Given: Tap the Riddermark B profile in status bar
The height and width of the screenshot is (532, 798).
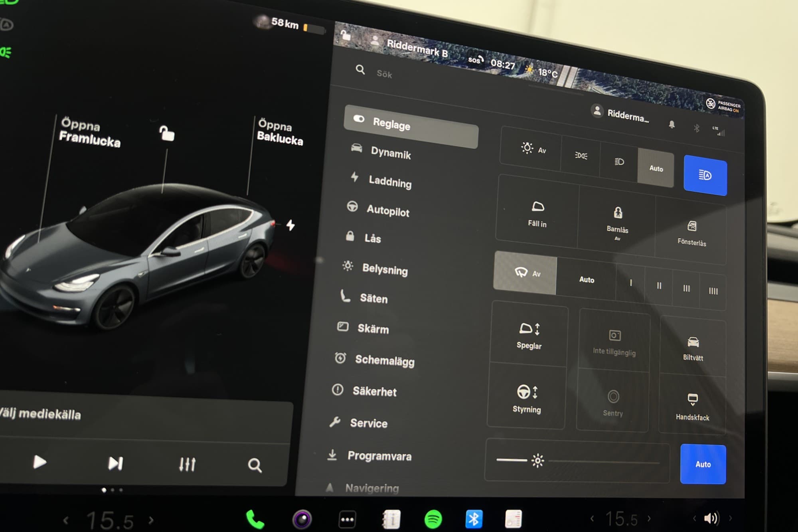Looking at the screenshot, I should (409, 47).
